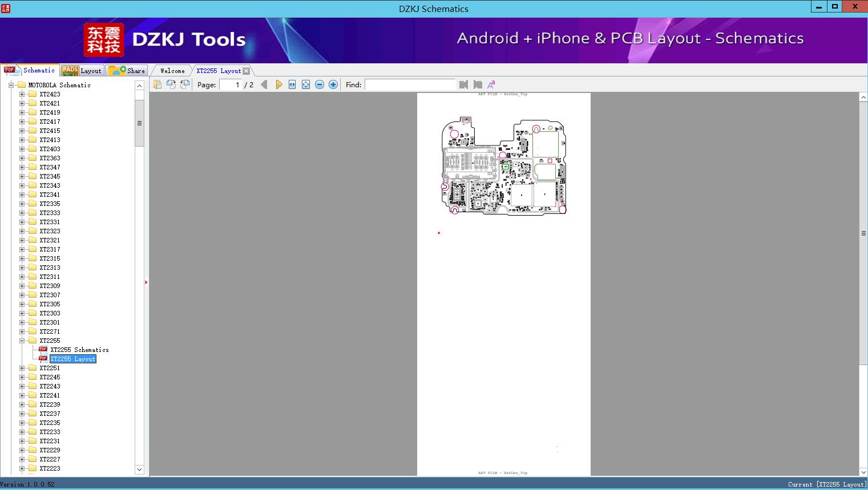The image size is (868, 490).
Task: Find next match icon
Action: tap(478, 84)
